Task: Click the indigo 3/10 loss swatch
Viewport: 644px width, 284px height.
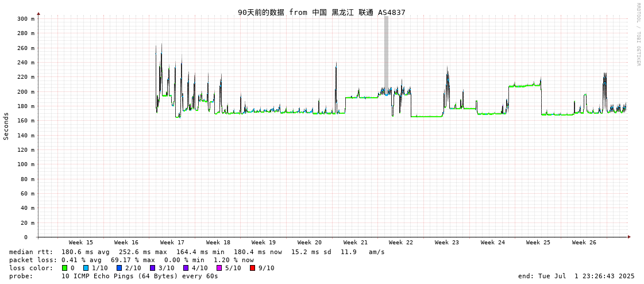Action: [153, 268]
